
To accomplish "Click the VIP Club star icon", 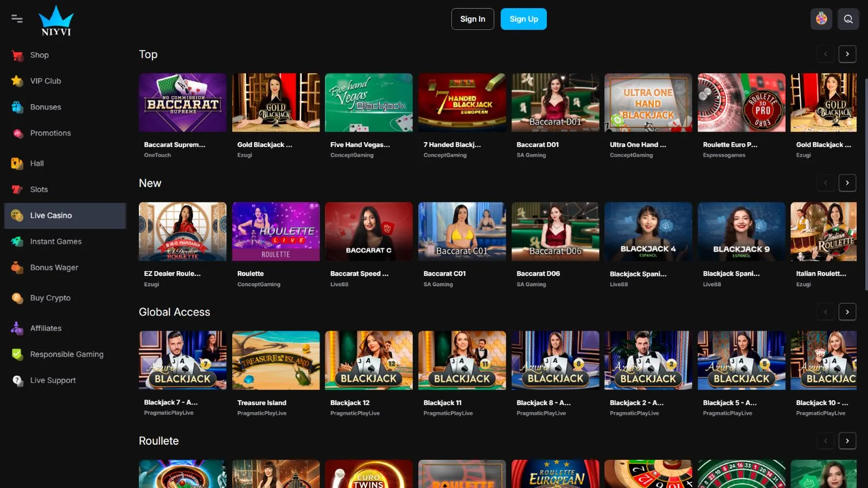I will (x=17, y=81).
